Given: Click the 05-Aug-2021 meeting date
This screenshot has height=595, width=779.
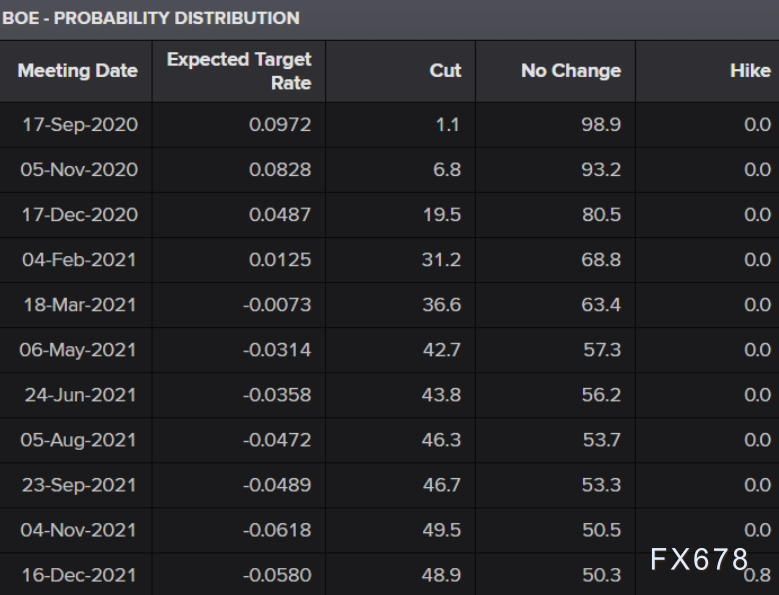Looking at the screenshot, I should [79, 440].
